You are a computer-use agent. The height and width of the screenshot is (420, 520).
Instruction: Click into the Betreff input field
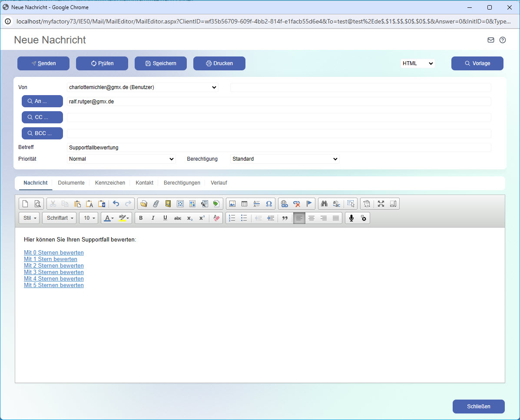pos(279,148)
